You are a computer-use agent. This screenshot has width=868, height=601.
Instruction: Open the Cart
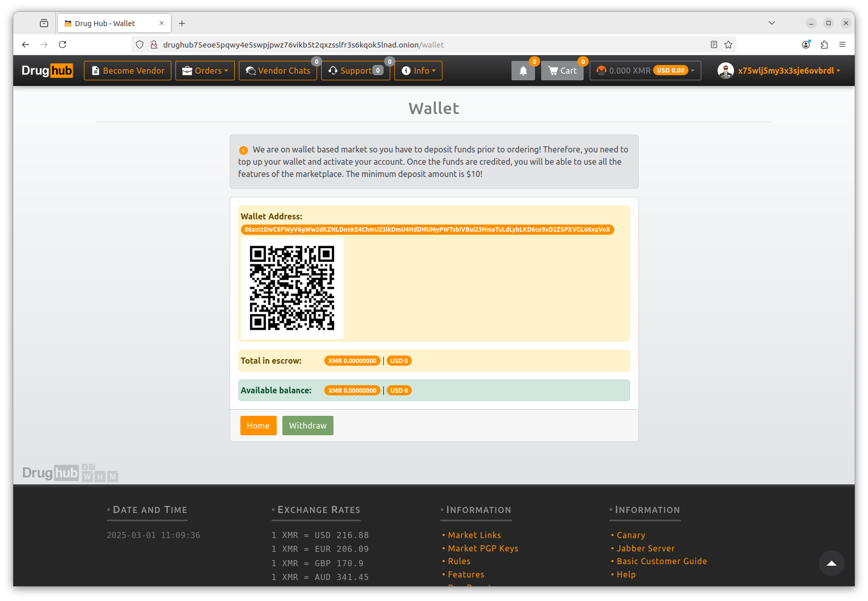(x=562, y=70)
